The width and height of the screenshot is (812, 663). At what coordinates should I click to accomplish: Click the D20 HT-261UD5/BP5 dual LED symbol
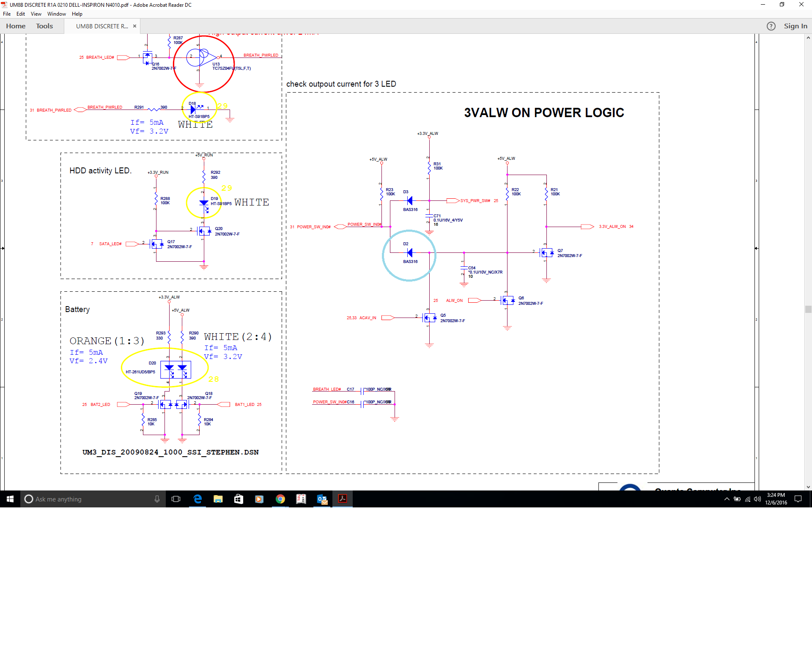pyautogui.click(x=176, y=370)
